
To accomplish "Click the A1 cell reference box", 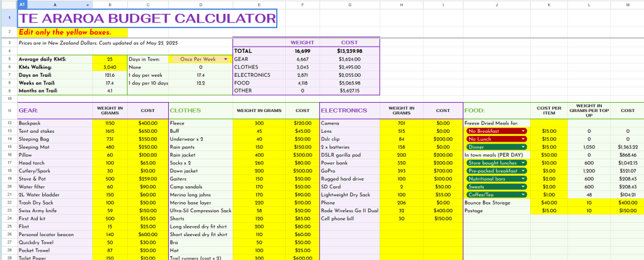I will [x=21, y=4].
